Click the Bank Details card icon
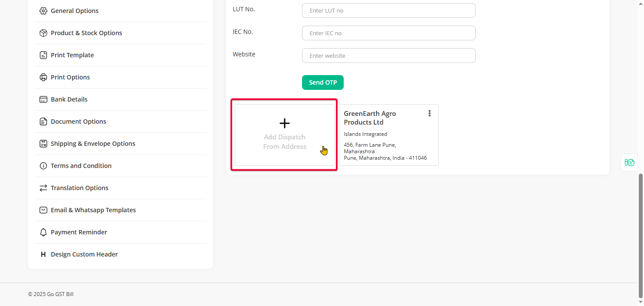Image resolution: width=644 pixels, height=306 pixels. click(43, 99)
